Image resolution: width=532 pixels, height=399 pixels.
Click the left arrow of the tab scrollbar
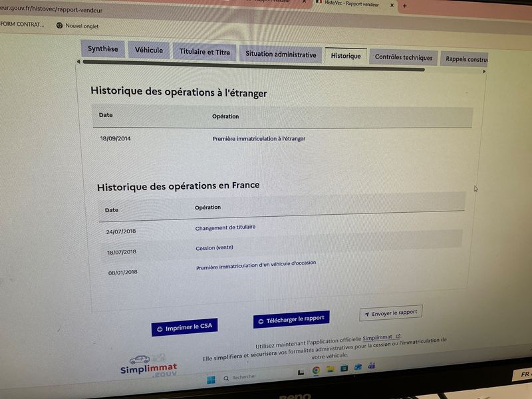click(x=78, y=62)
